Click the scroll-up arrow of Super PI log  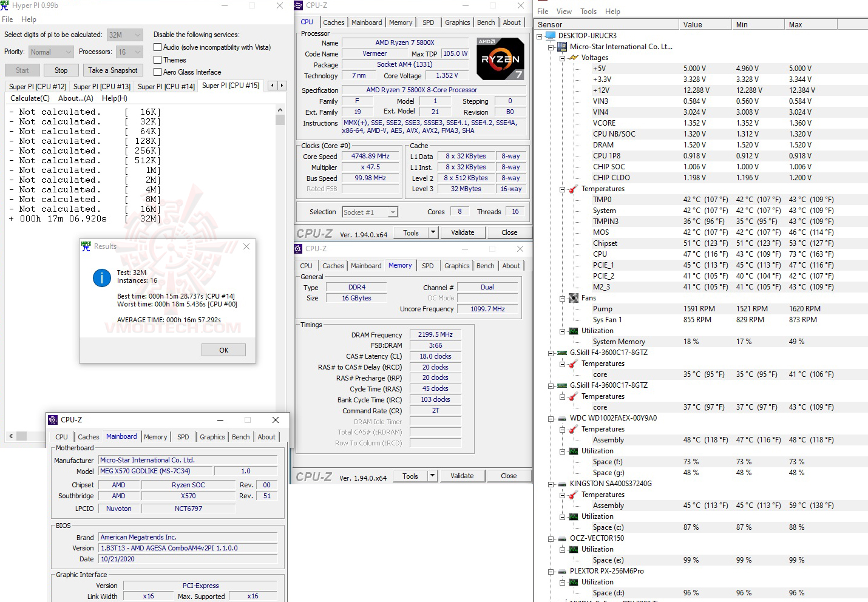point(280,110)
